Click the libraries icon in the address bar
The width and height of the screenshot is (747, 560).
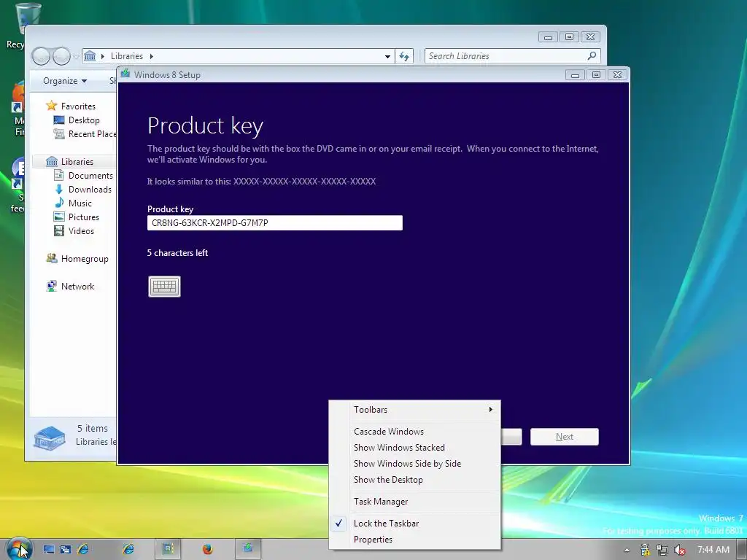pyautogui.click(x=90, y=55)
